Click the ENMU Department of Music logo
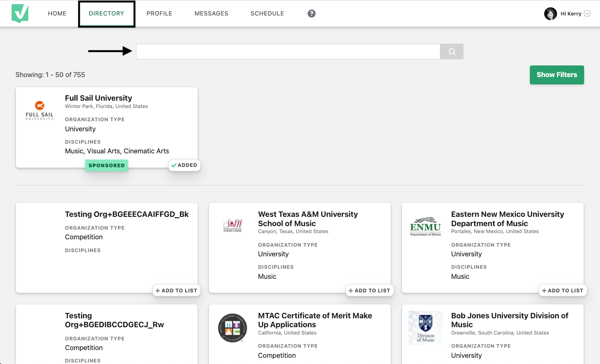The width and height of the screenshot is (600, 364). coord(426,227)
